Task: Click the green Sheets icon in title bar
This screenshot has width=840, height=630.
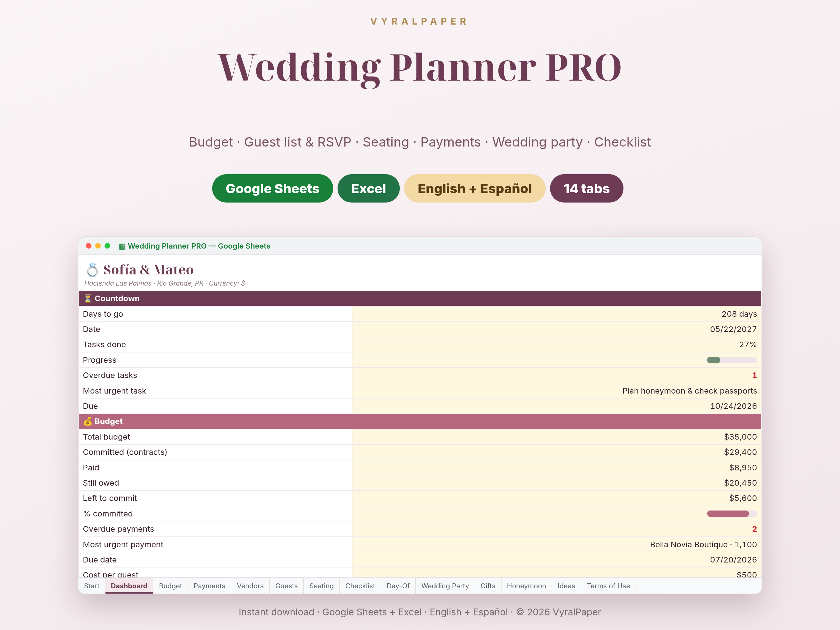Action: pyautogui.click(x=122, y=246)
